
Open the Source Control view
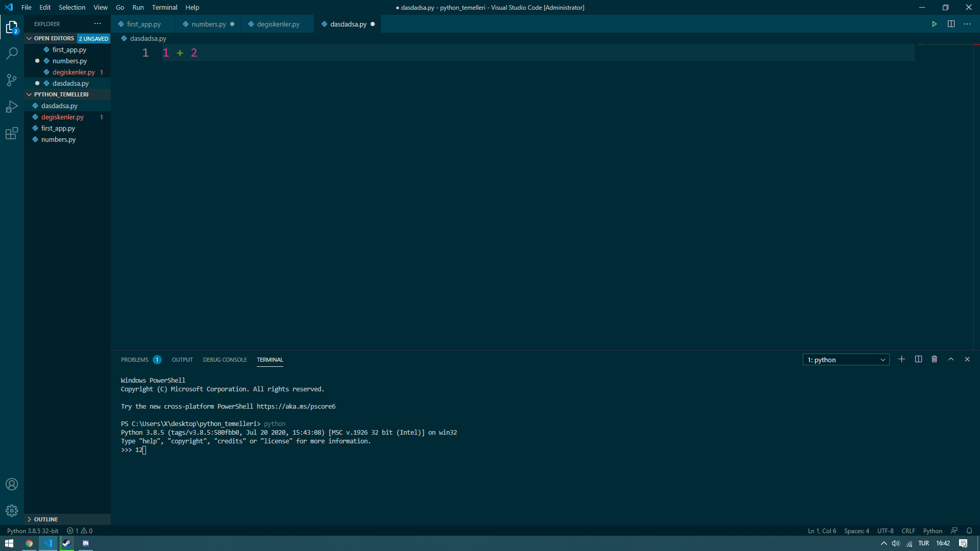[x=12, y=80]
